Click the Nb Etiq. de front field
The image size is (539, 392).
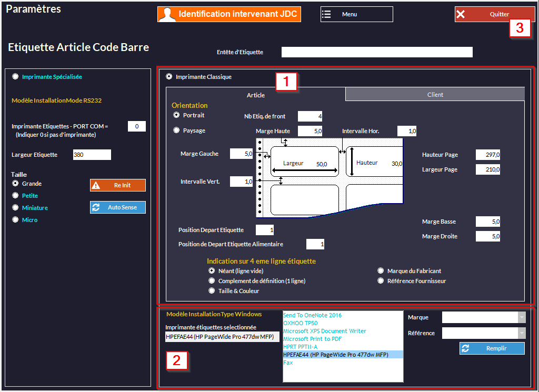pyautogui.click(x=310, y=116)
